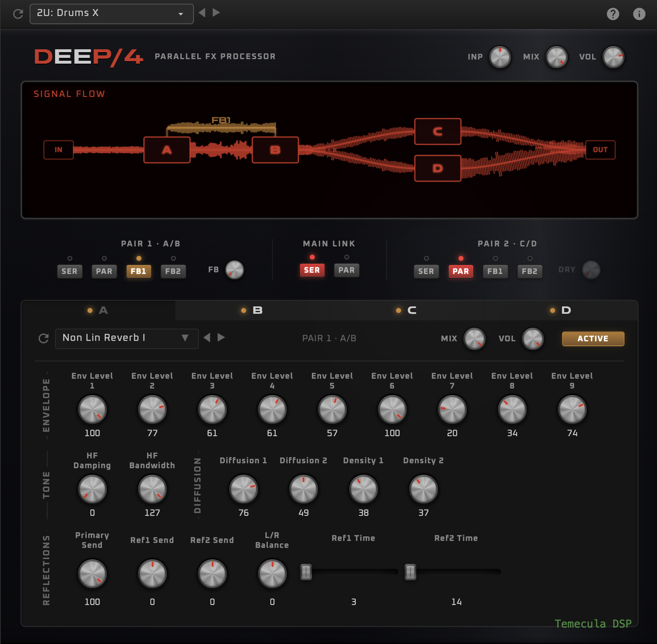Image resolution: width=657 pixels, height=644 pixels.
Task: Open the info icon in top bar
Action: (x=639, y=14)
